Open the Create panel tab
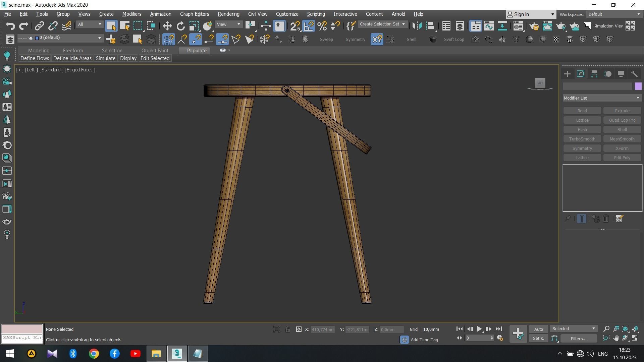 tap(567, 74)
